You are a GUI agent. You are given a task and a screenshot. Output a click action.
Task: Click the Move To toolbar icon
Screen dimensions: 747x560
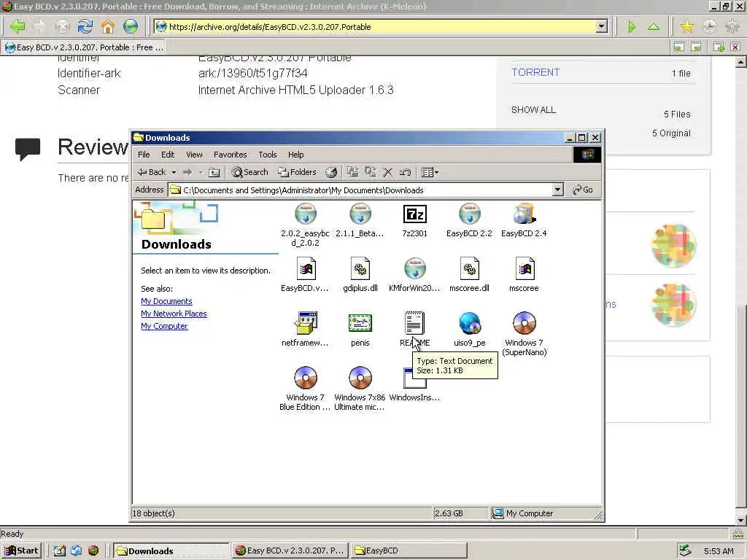pos(352,172)
